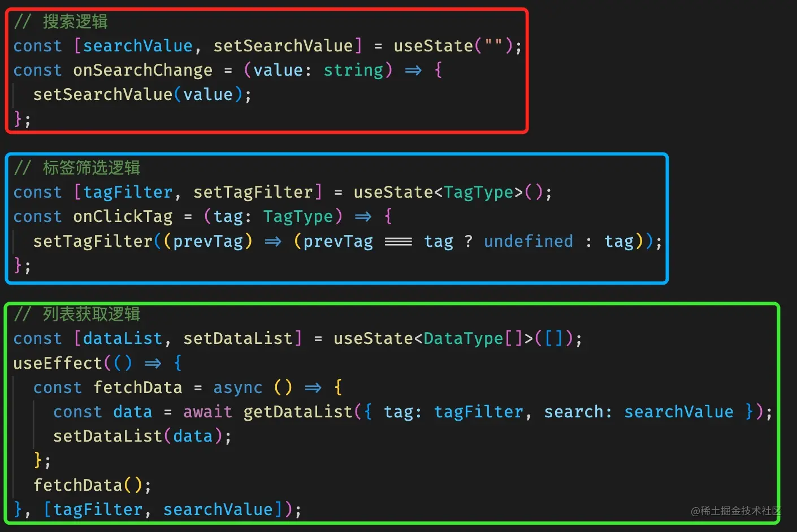Click 'const data' variable declaration
This screenshot has width=797, height=532.
point(103,412)
